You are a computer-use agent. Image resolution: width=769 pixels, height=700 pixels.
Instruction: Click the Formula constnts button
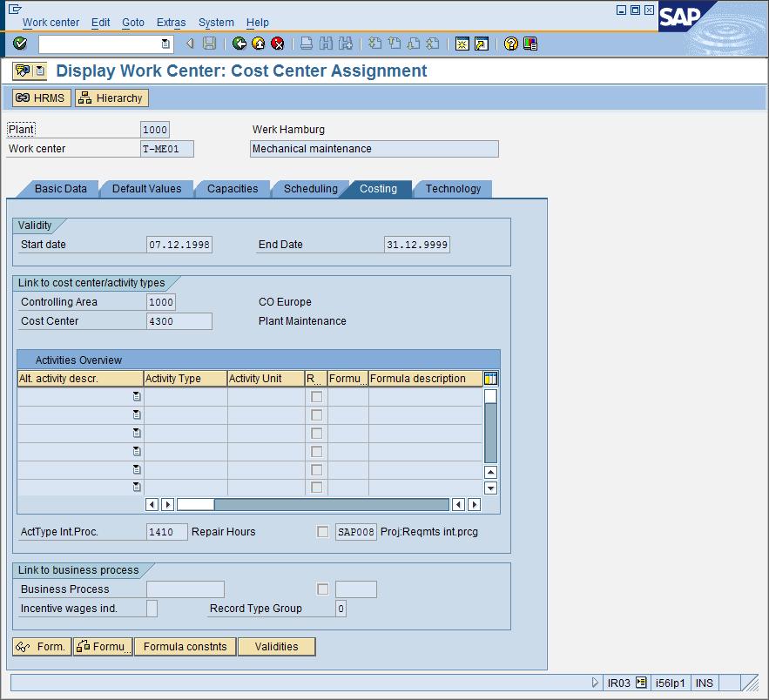(185, 647)
